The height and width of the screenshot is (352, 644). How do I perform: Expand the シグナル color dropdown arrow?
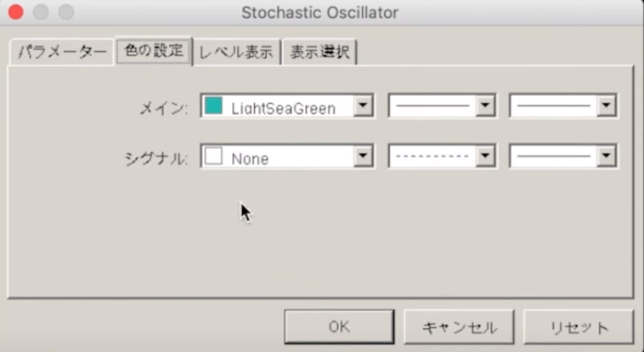363,156
